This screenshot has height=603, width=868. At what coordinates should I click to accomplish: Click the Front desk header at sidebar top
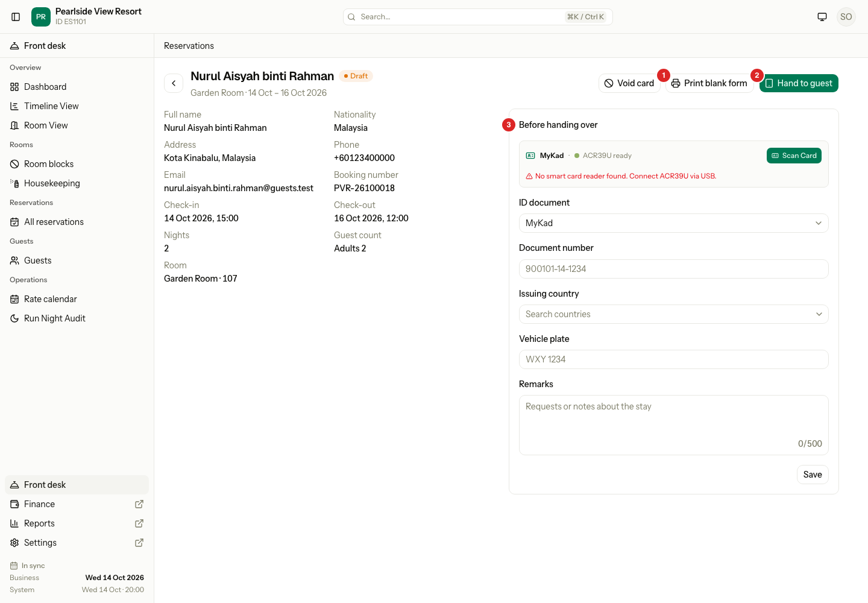[77, 46]
